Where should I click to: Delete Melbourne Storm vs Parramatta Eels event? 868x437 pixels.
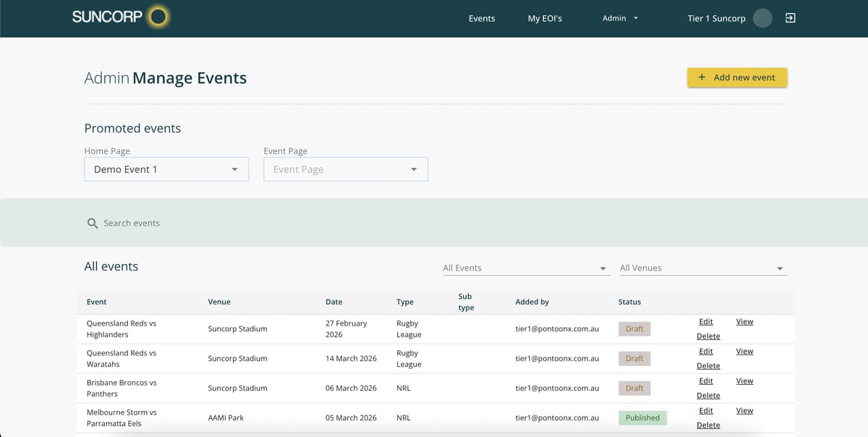tap(708, 425)
